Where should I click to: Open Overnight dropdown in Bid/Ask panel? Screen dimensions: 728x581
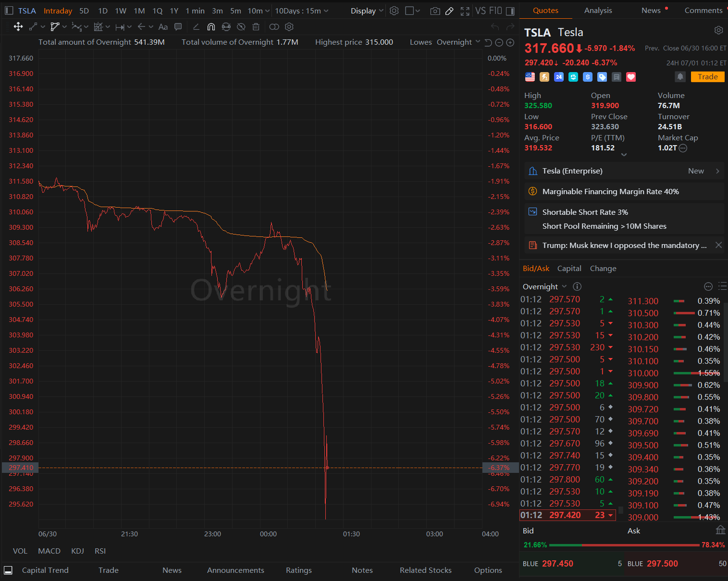point(544,286)
